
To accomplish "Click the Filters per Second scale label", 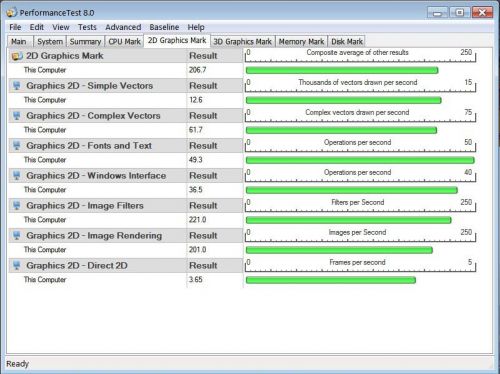I will tap(358, 202).
